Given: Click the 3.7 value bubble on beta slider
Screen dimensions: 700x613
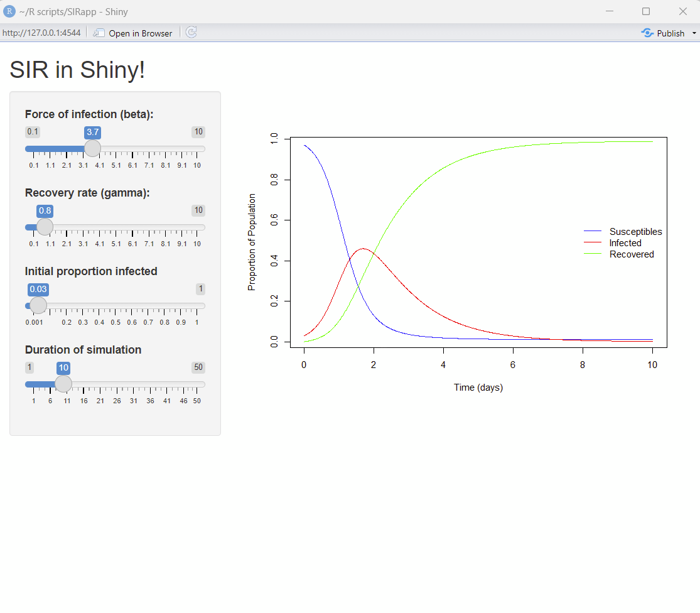Looking at the screenshot, I should pyautogui.click(x=92, y=132).
